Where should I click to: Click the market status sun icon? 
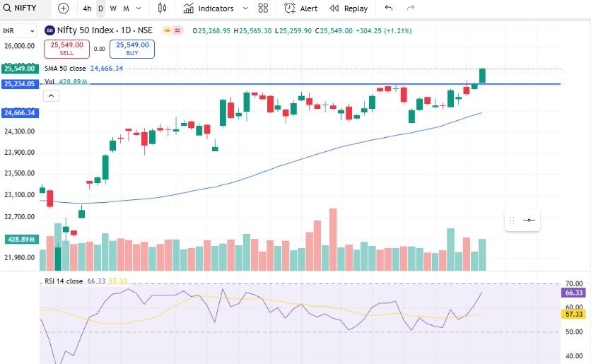click(168, 30)
